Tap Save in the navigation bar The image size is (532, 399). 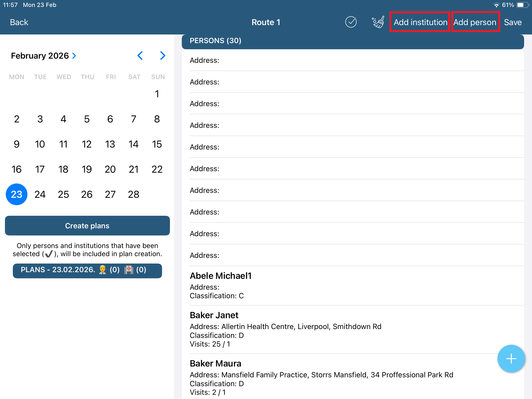click(x=513, y=22)
